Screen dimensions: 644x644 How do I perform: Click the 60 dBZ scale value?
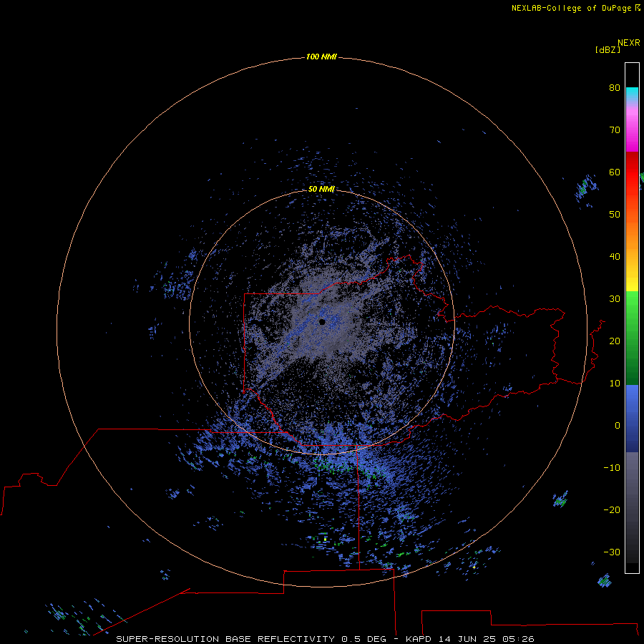point(615,172)
